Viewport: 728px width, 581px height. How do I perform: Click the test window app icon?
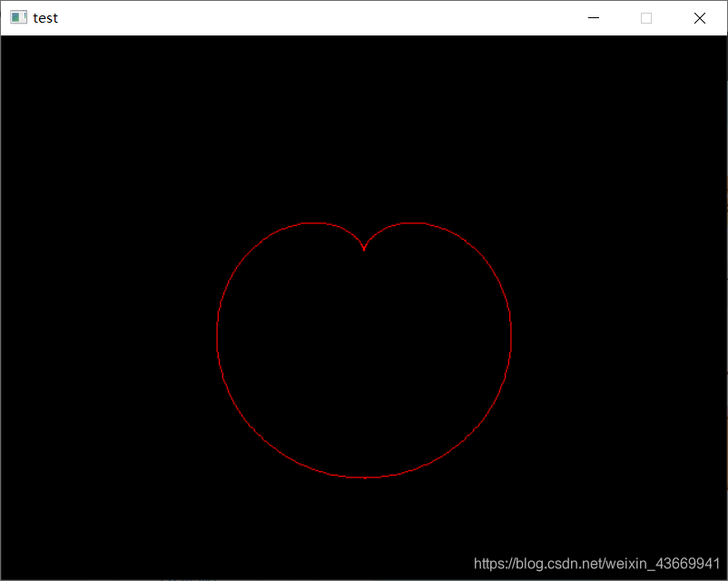(18, 17)
